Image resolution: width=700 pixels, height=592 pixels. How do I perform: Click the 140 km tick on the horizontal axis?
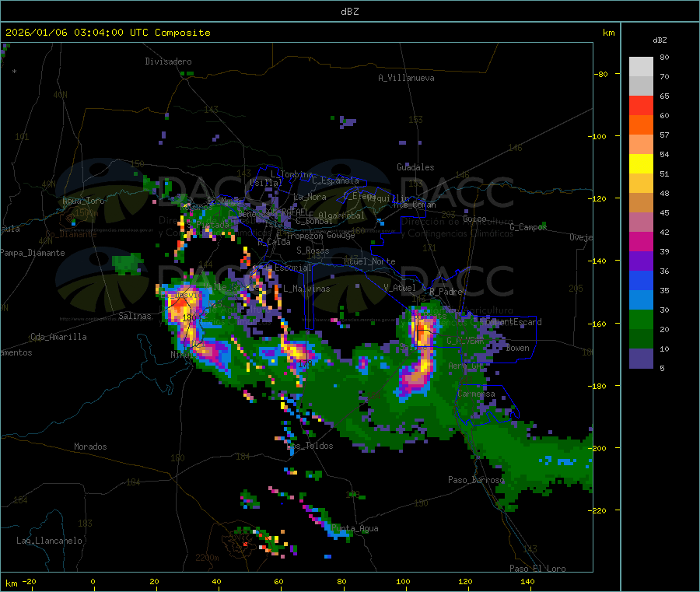[x=527, y=581]
